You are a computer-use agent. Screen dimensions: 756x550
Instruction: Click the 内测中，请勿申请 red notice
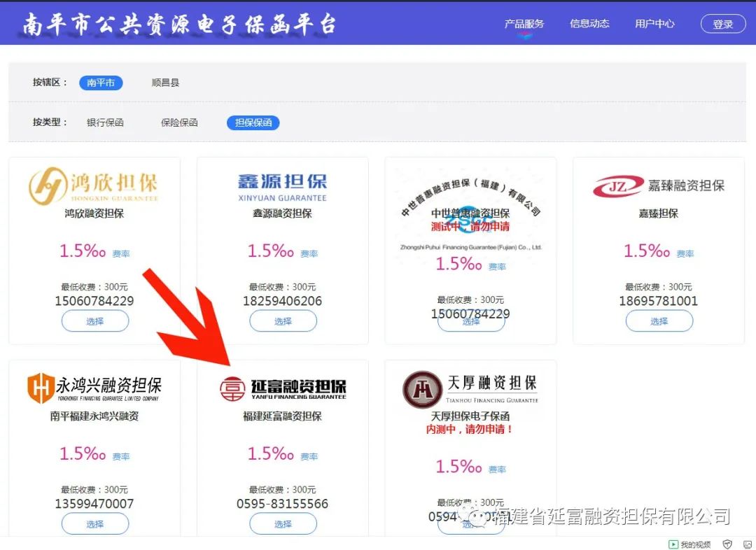pyautogui.click(x=470, y=429)
